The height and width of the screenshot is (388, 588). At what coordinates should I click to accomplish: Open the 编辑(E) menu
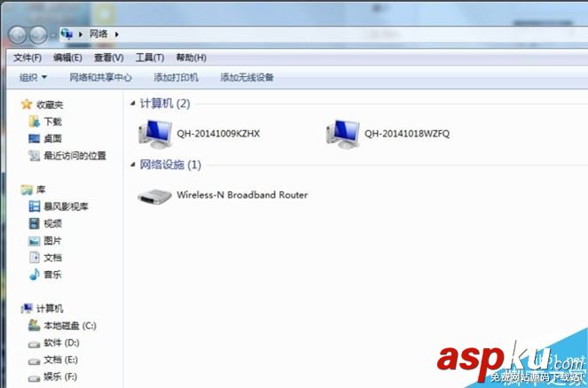(x=67, y=58)
